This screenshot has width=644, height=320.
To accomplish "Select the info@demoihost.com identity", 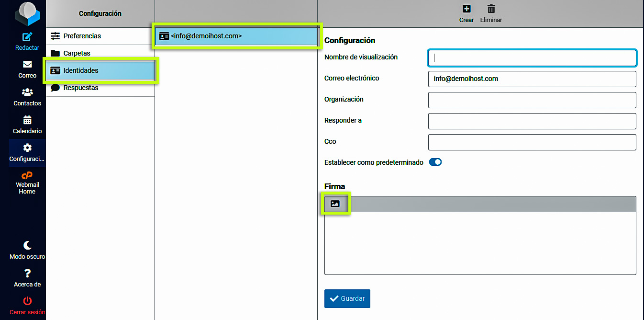I will pyautogui.click(x=236, y=36).
